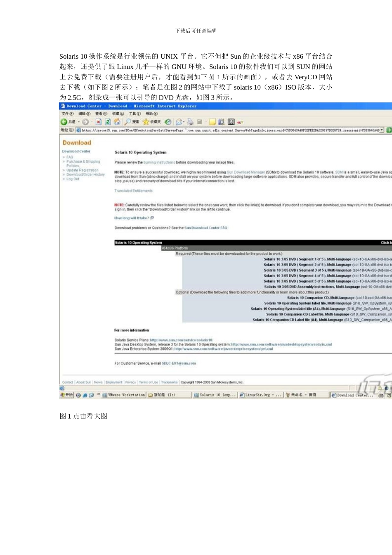Open the Translated Entitlements link
The height and width of the screenshot is (555, 392).
(133, 191)
